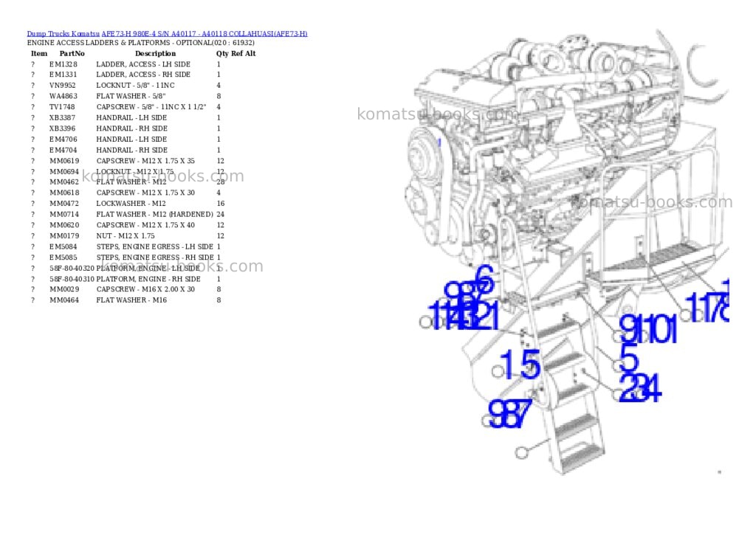
Task: Select part number EM5085
Action: point(63,258)
